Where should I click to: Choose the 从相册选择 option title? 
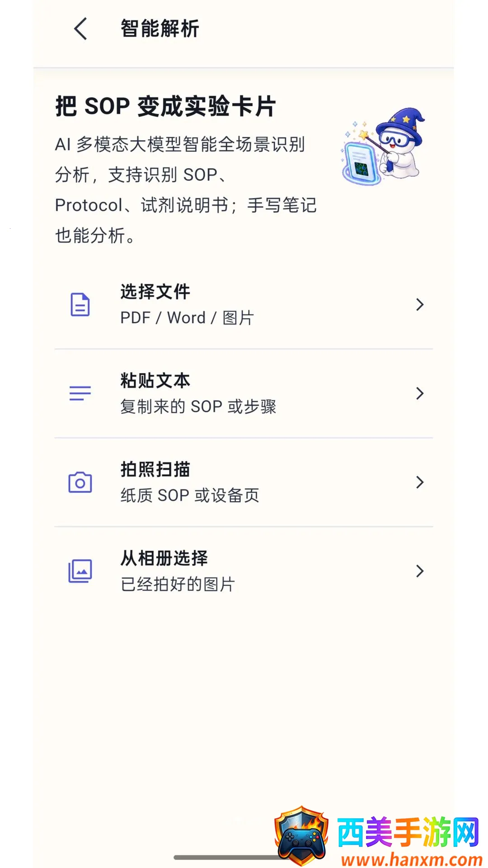click(164, 558)
